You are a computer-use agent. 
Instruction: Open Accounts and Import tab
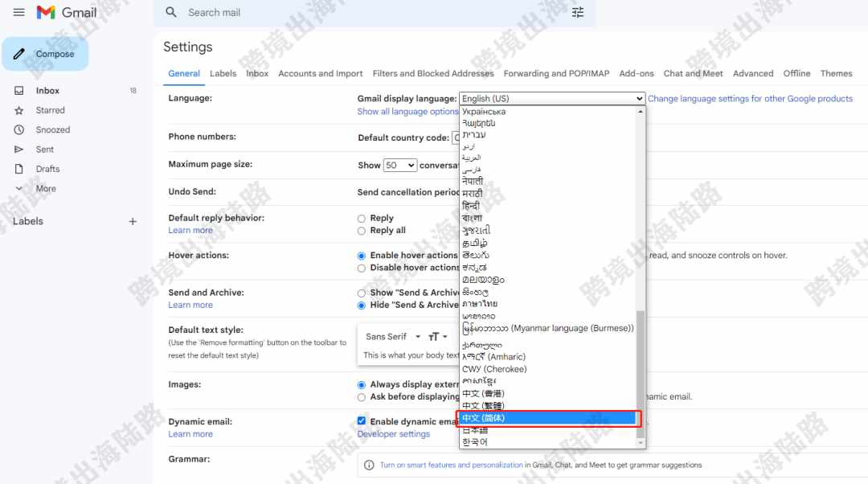[x=321, y=73]
